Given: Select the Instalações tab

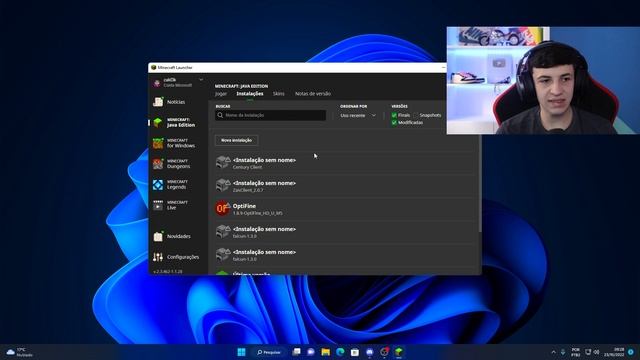Looking at the screenshot, I should pos(250,93).
